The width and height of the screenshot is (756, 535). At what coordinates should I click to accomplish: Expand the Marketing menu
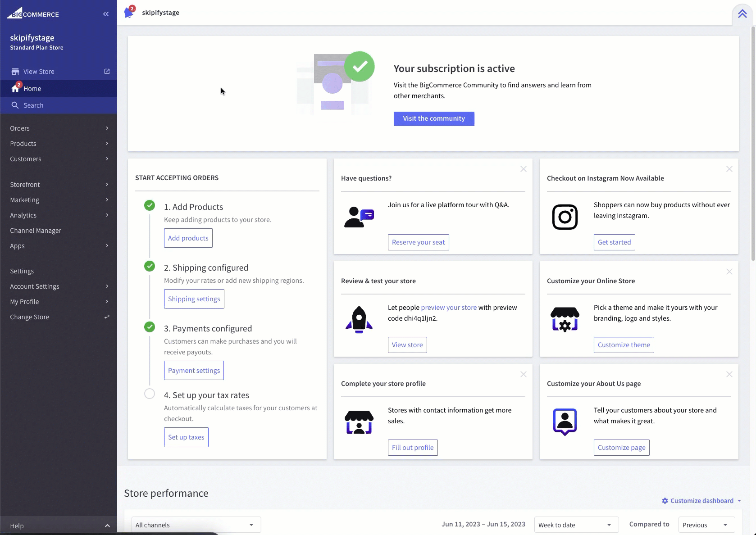(x=59, y=200)
